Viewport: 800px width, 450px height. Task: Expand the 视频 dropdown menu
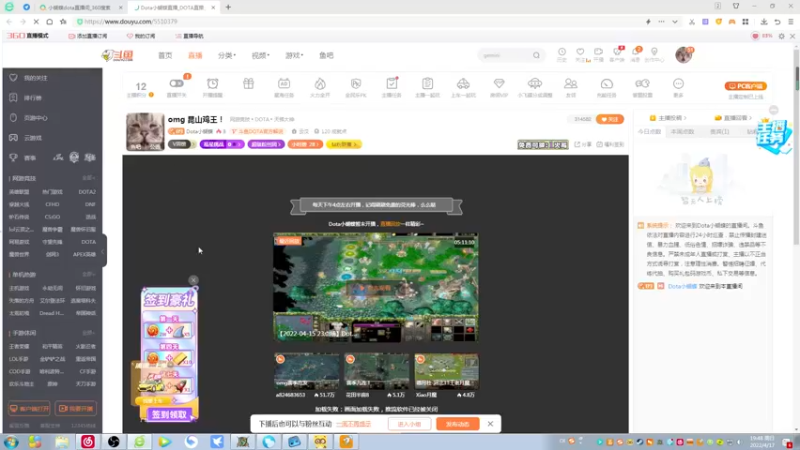[260, 55]
